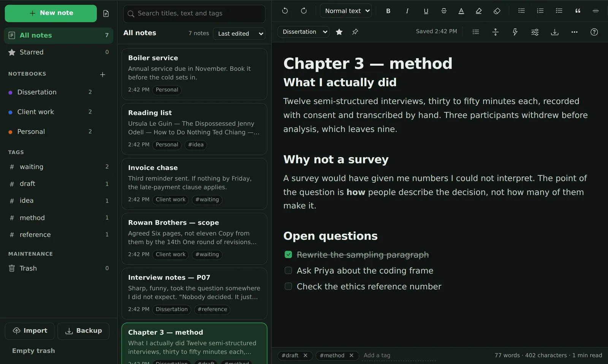
Task: Toggle bold formatting
Action: 388,11
